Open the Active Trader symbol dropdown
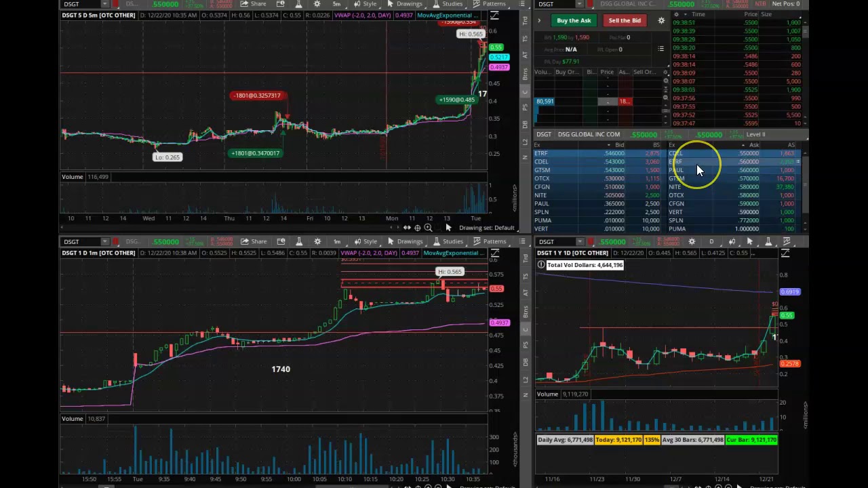868x488 pixels. (x=578, y=4)
